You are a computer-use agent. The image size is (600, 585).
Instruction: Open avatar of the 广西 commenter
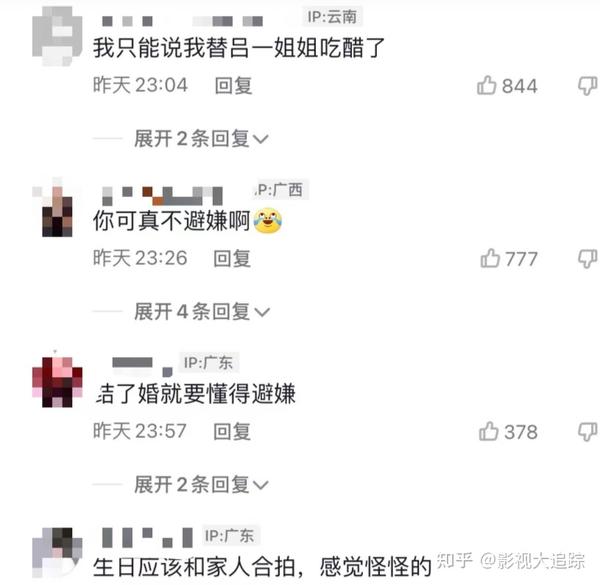[x=57, y=209]
